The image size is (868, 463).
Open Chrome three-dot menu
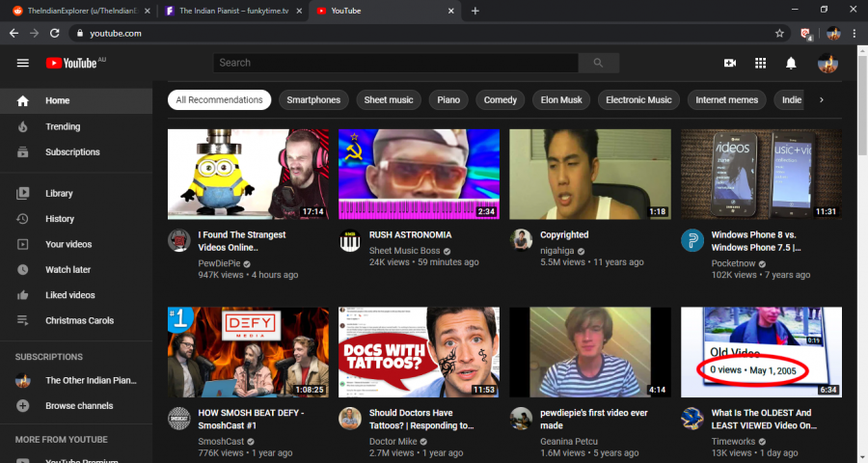(x=854, y=33)
